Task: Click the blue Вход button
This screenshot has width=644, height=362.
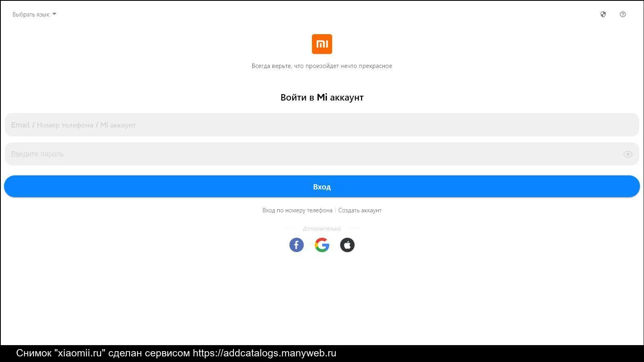Action: click(x=322, y=186)
